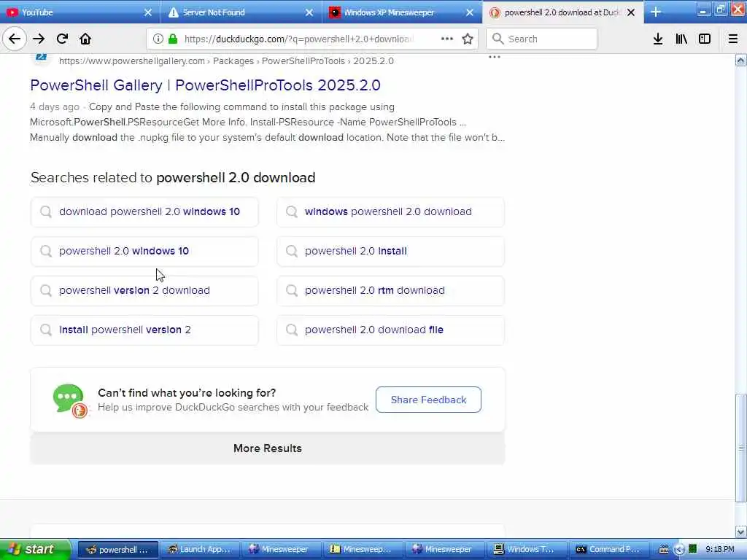This screenshot has height=560, width=747.
Task: Search powershell 2.0 rtm download
Action: pyautogui.click(x=390, y=290)
